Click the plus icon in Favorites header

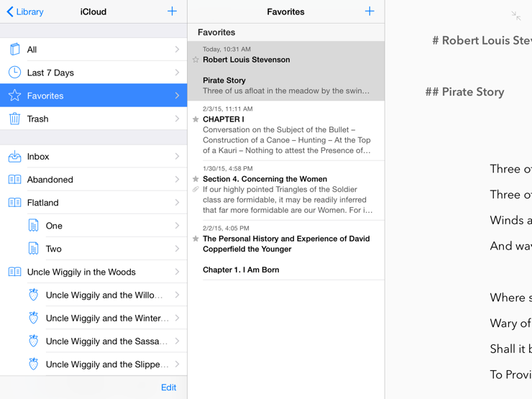click(370, 12)
